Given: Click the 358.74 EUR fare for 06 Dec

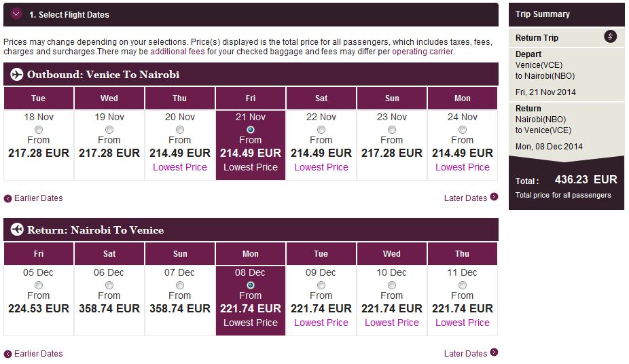Looking at the screenshot, I should (109, 308).
